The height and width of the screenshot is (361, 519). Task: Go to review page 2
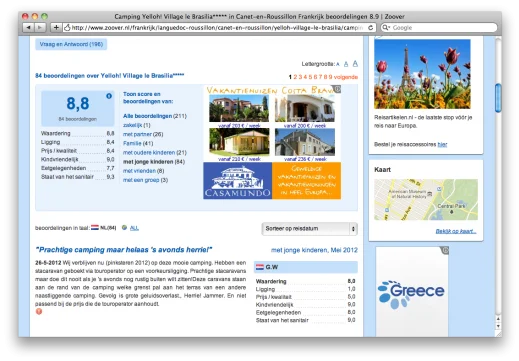pos(295,77)
